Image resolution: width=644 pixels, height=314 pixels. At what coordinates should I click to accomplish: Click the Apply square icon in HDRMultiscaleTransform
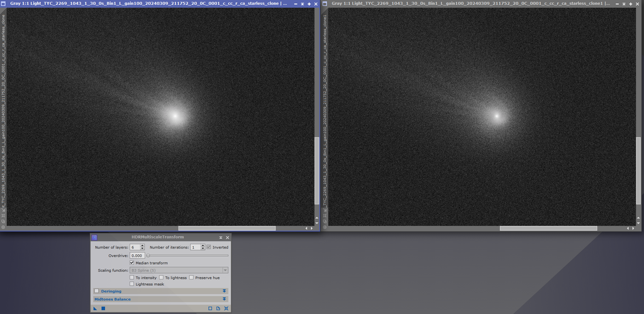pyautogui.click(x=103, y=308)
